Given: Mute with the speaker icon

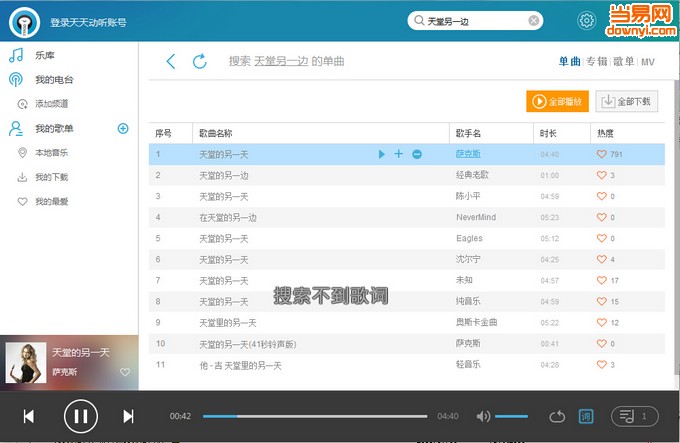Looking at the screenshot, I should coord(483,417).
